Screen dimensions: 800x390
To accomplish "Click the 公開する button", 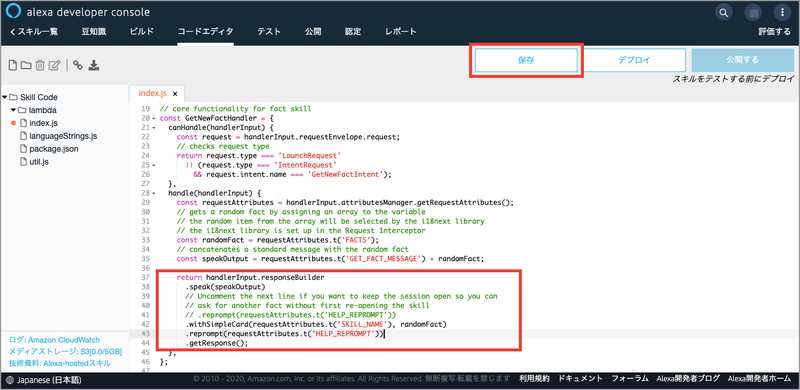I will [x=742, y=60].
